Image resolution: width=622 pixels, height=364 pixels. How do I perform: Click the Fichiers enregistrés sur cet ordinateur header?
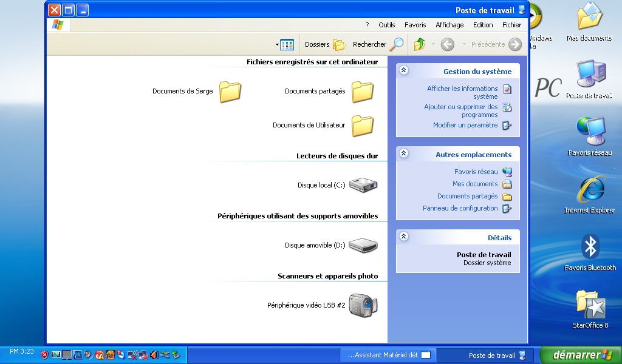(312, 62)
